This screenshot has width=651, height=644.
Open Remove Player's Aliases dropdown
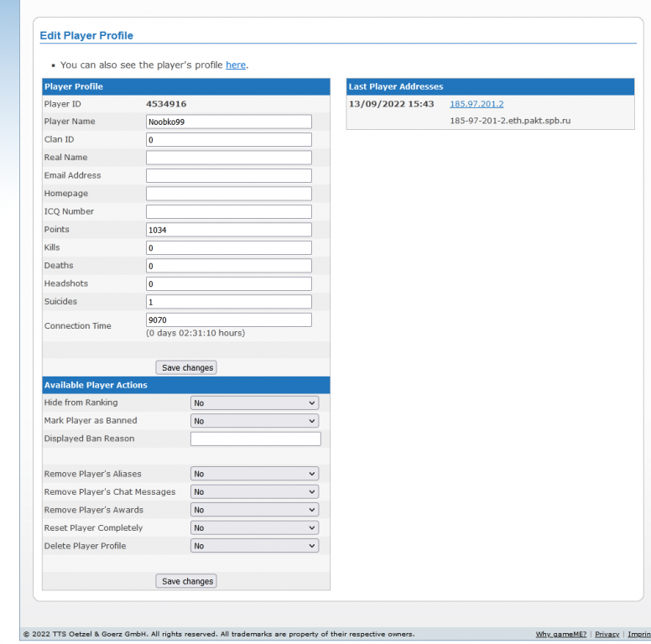(254, 474)
